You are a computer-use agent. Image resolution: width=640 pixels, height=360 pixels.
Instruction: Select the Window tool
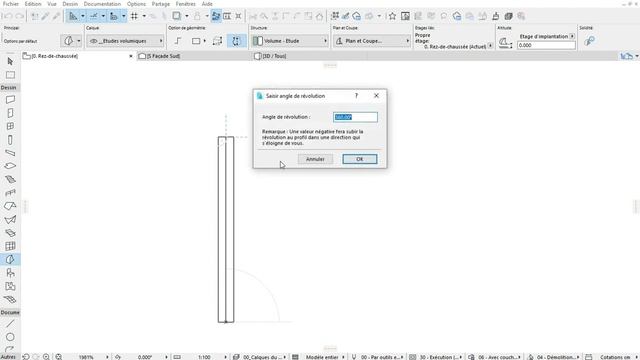pos(10,127)
